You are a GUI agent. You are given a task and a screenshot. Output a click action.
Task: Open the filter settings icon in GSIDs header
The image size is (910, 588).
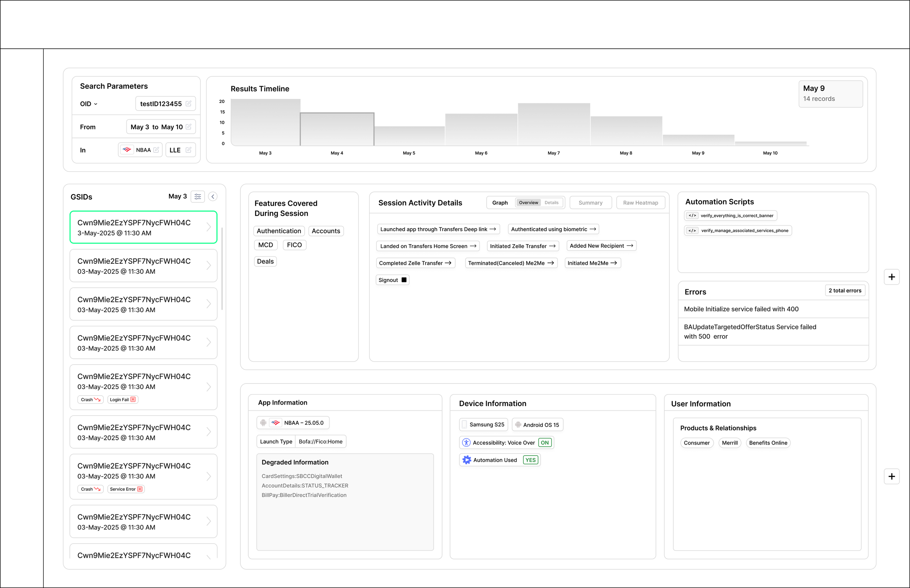(x=197, y=196)
